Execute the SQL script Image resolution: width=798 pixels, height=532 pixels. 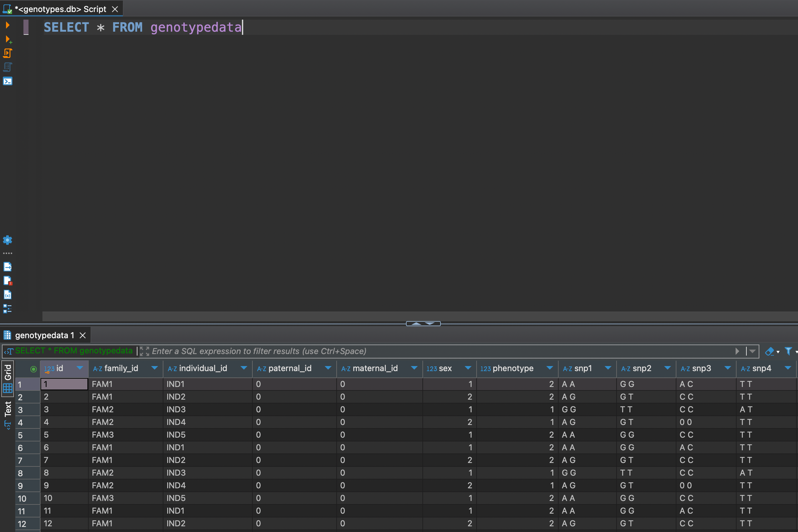click(x=8, y=53)
